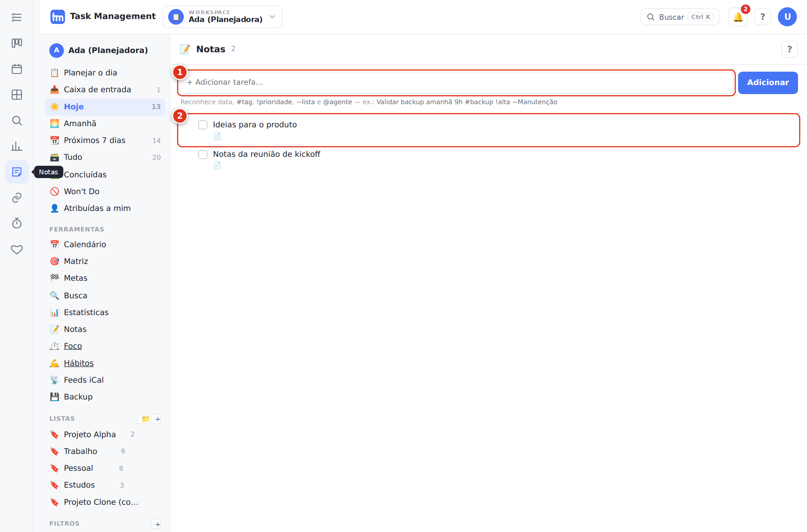Viewport: 807px width, 532px height.
Task: Open the Buscar search box
Action: pos(680,17)
